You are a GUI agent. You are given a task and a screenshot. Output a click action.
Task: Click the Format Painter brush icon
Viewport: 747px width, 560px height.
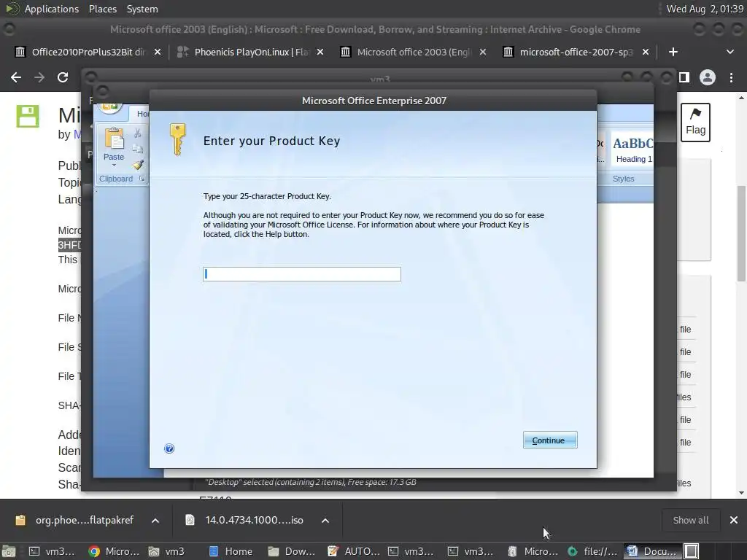(138, 165)
